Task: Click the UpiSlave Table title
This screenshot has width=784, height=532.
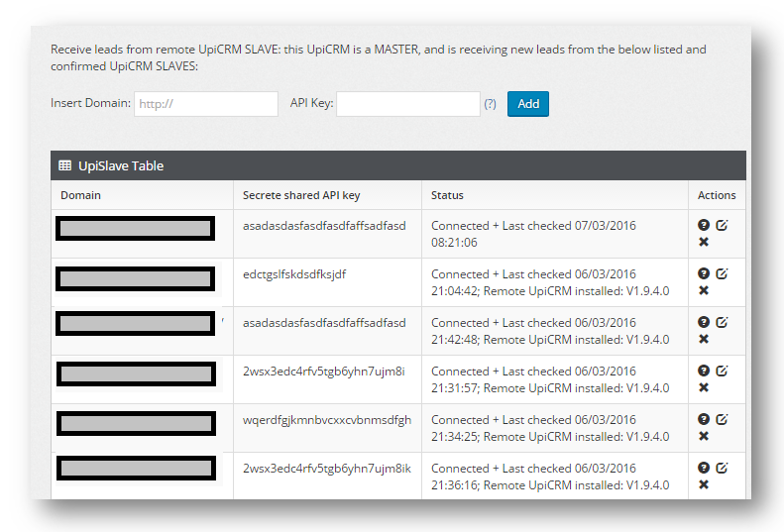Action: (x=121, y=166)
